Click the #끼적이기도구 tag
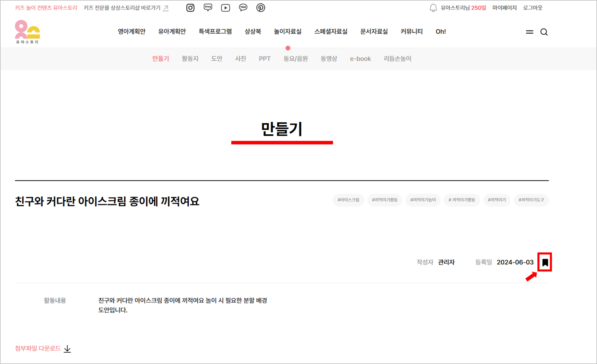Screen dimensions: 597x364 pyautogui.click(x=531, y=200)
